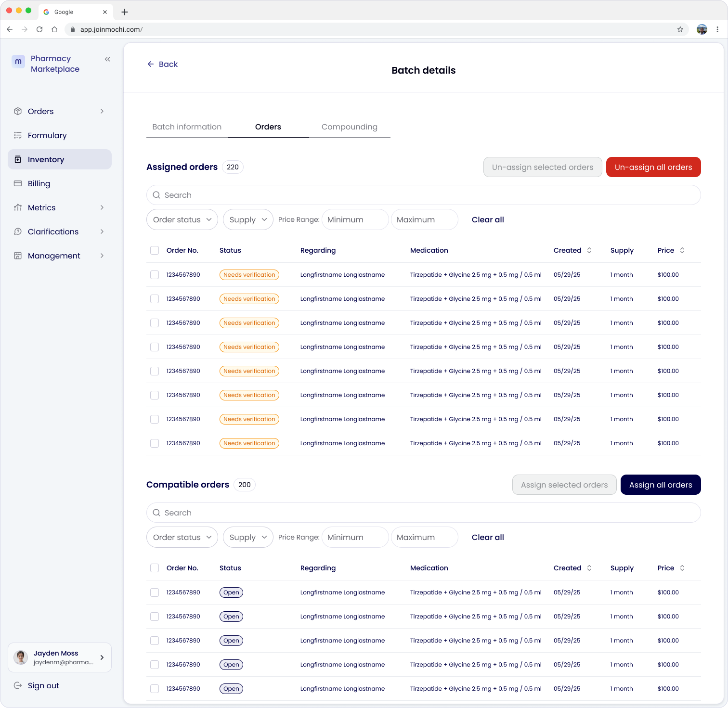Bookmark page with the star icon
This screenshot has width=728, height=708.
coord(680,29)
